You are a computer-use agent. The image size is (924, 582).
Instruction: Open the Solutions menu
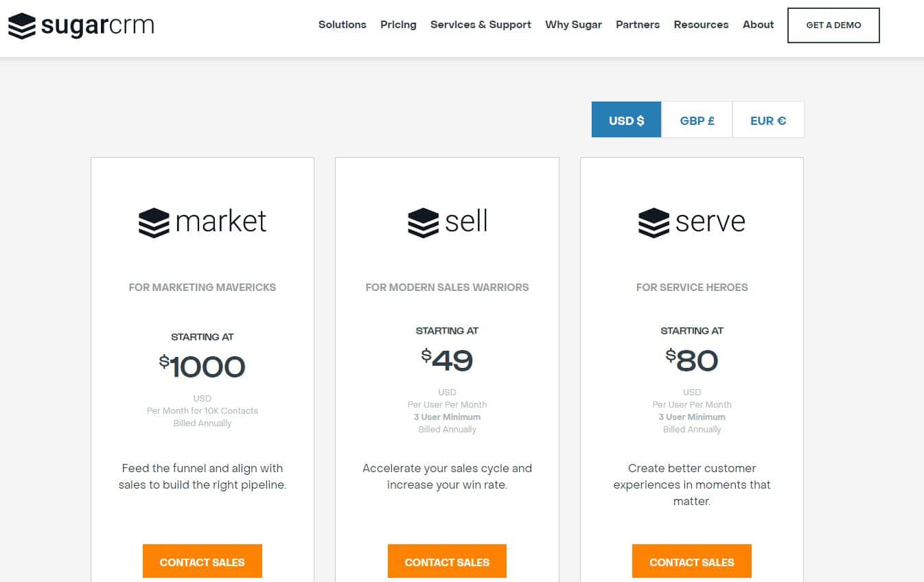pyautogui.click(x=342, y=25)
